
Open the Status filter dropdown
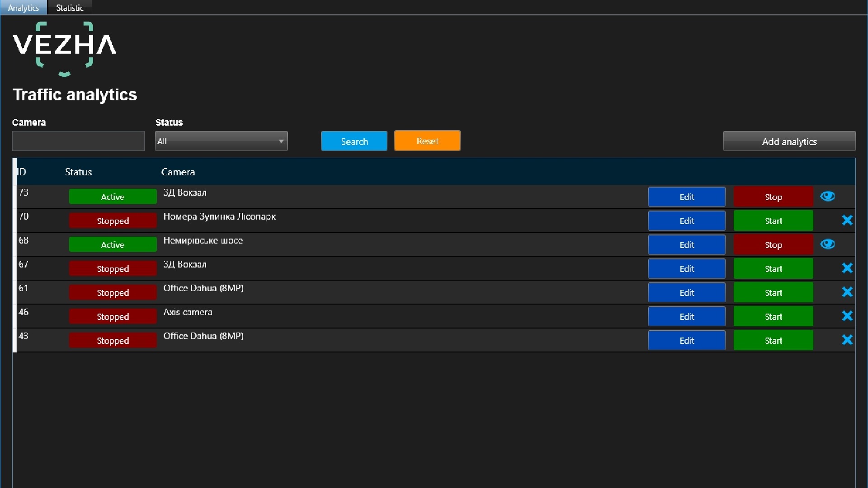click(x=221, y=141)
